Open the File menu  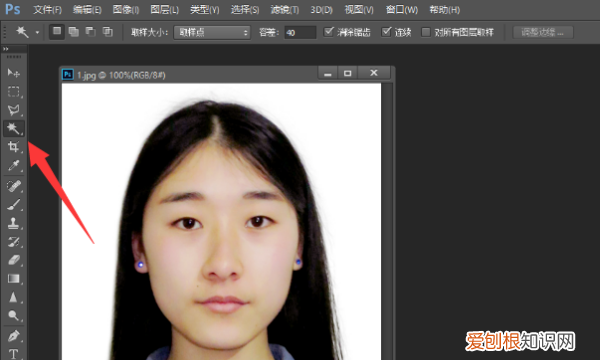(47, 10)
